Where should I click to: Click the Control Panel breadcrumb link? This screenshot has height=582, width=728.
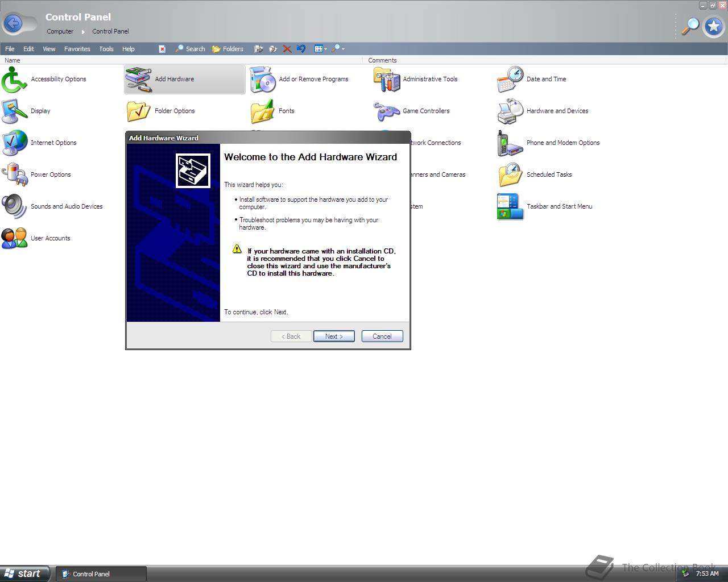pyautogui.click(x=110, y=31)
